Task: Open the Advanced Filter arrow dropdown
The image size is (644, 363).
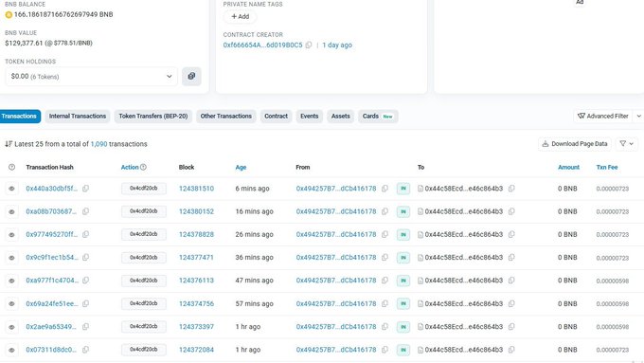Action: pos(638,117)
